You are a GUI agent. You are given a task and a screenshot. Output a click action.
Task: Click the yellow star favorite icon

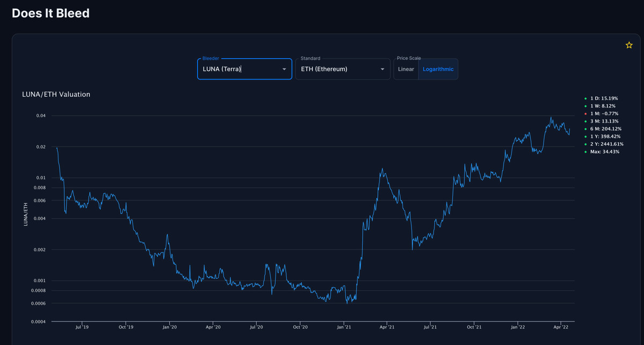[629, 46]
